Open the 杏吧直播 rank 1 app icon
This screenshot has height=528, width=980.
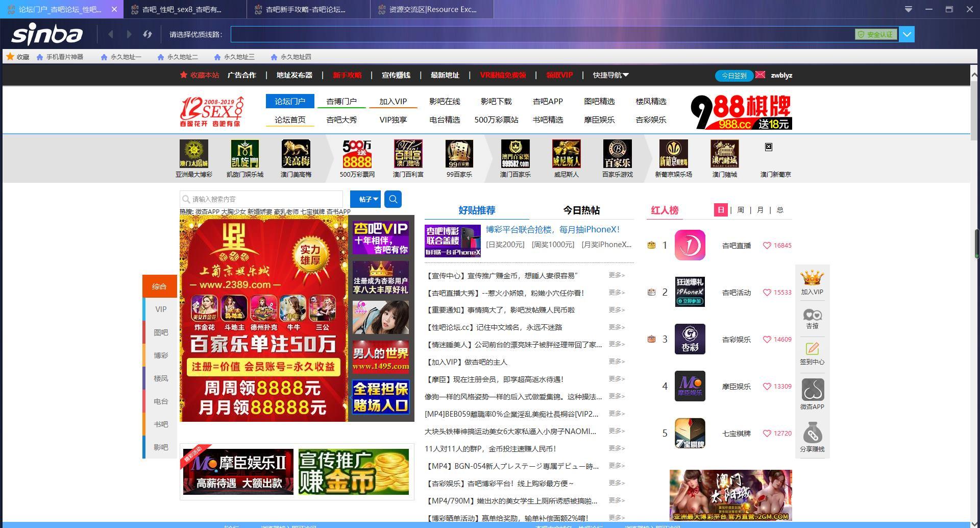tap(690, 245)
